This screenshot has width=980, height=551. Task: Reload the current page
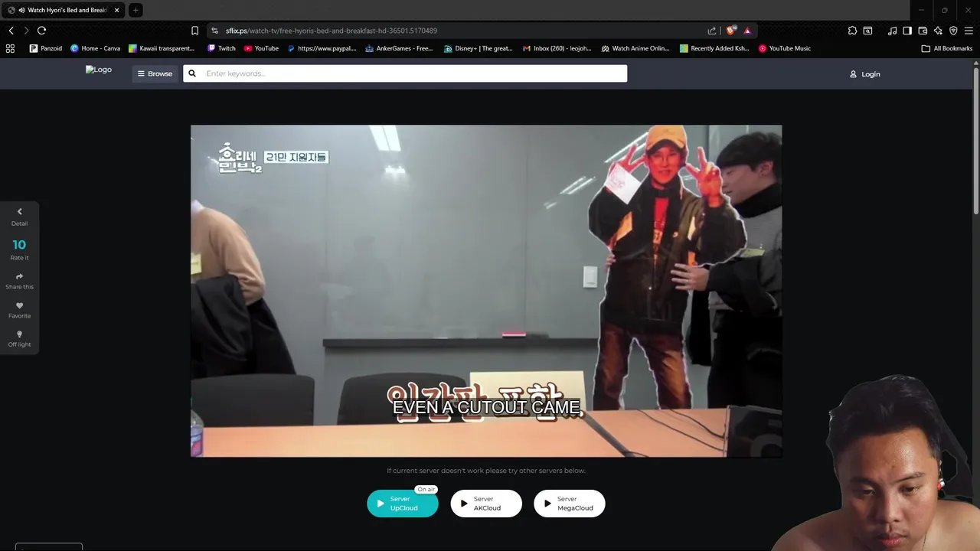pos(41,31)
